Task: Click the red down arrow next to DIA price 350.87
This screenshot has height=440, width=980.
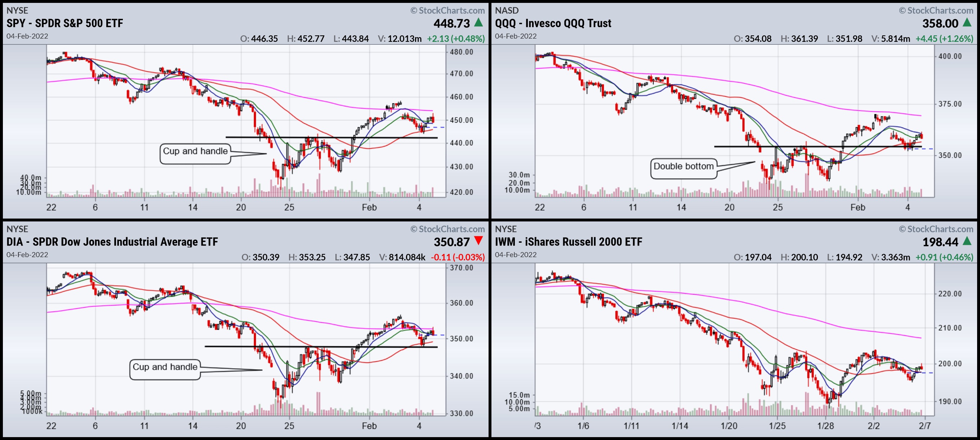Action: pos(479,241)
